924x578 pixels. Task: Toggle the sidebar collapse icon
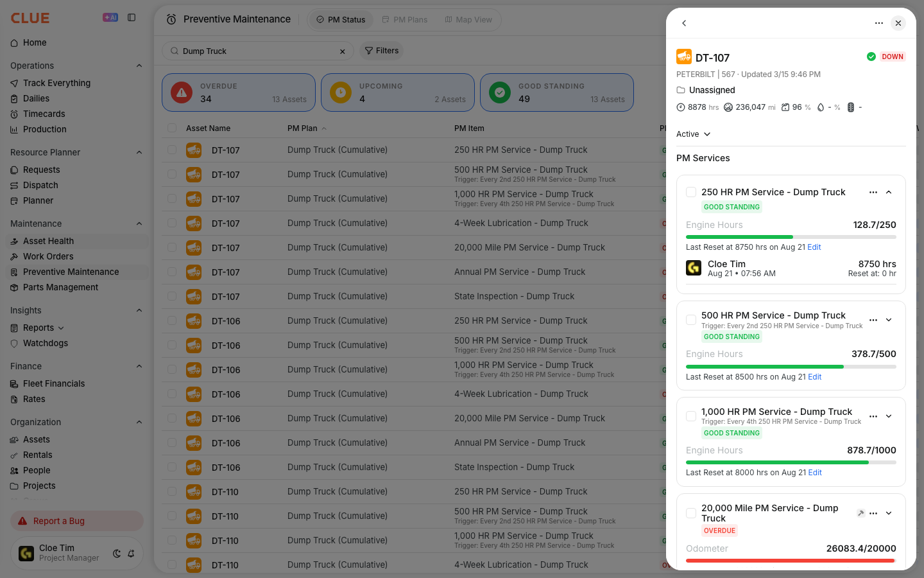pos(132,18)
